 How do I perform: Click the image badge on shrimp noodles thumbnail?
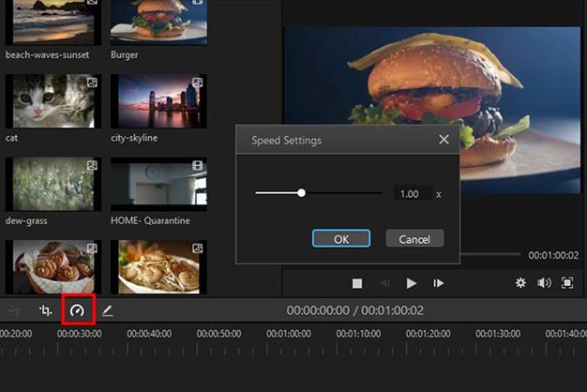pos(198,249)
